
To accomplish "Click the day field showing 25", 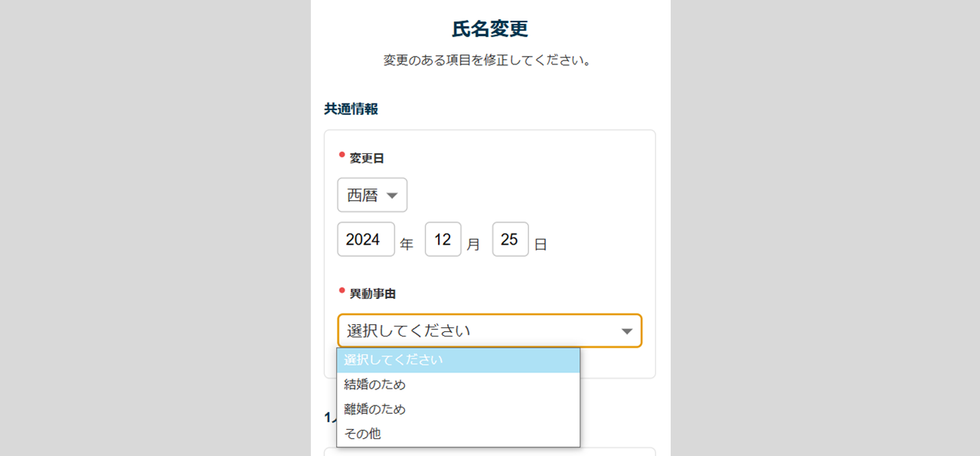I will [x=511, y=239].
